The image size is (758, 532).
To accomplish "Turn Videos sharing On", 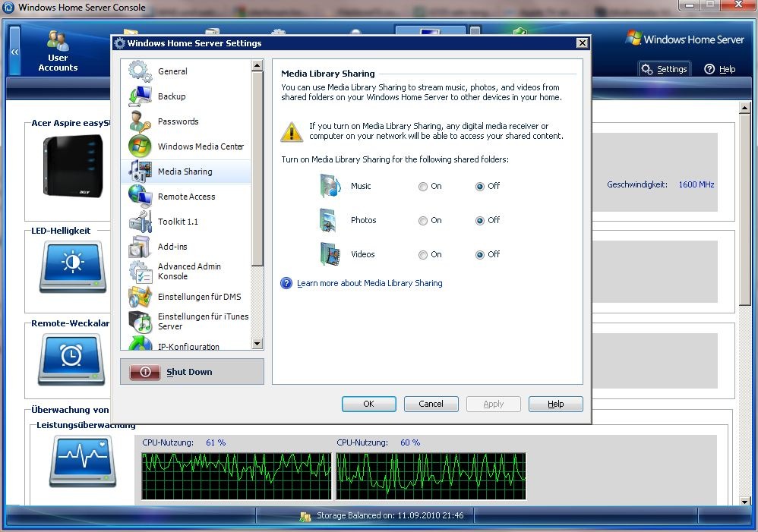I will click(423, 255).
